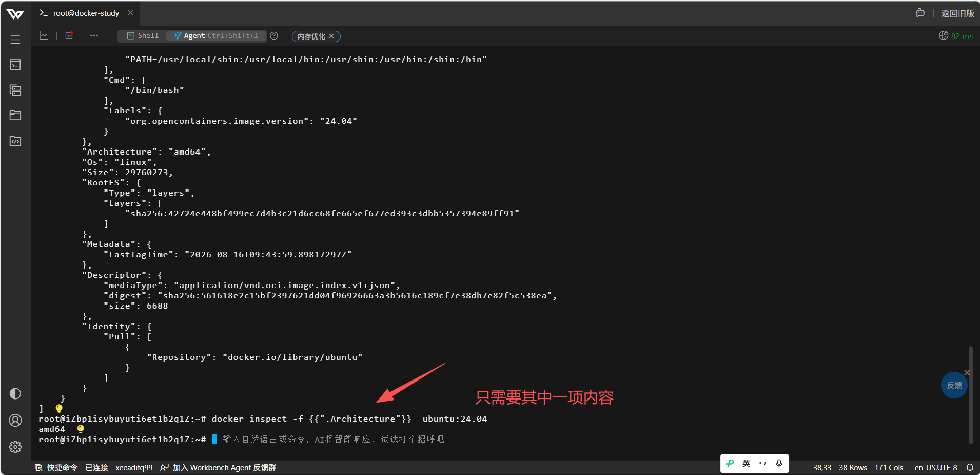Click the 82 ms latency indicator
The height and width of the screenshot is (475, 980).
[x=956, y=36]
